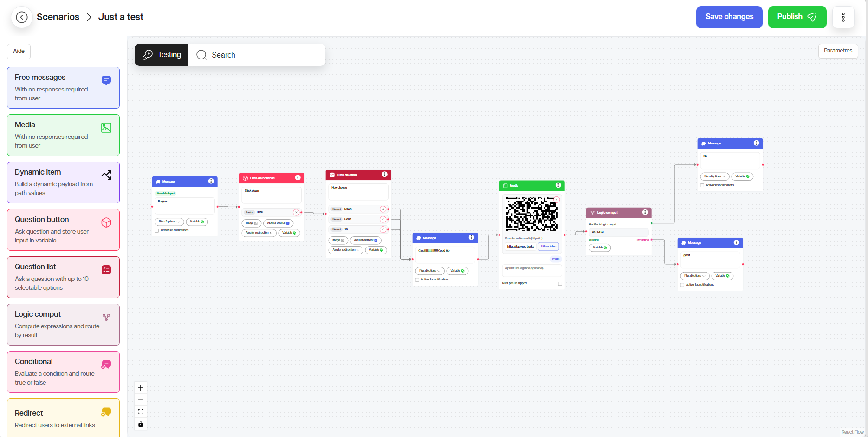
Task: Click the Save changes button
Action: pos(729,17)
